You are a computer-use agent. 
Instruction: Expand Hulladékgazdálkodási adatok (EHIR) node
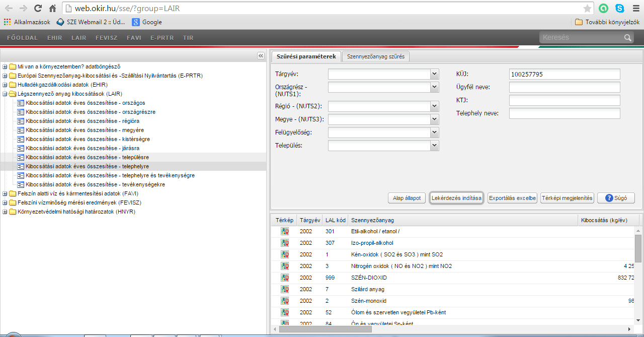5,85
